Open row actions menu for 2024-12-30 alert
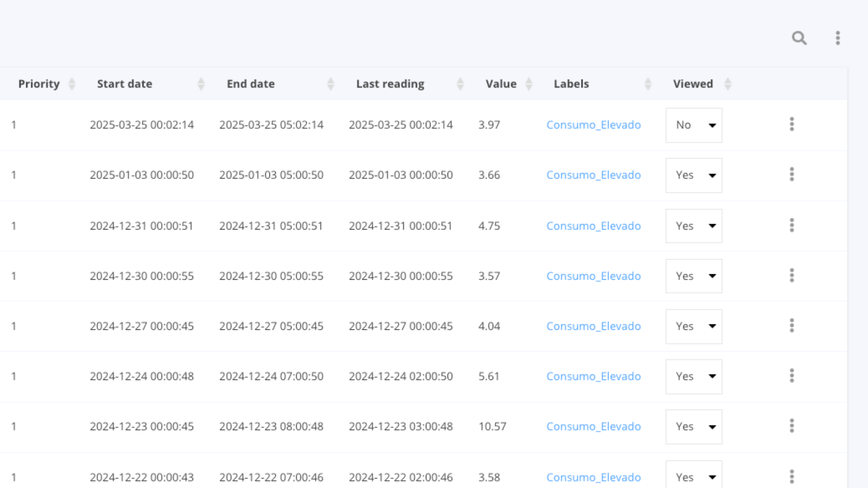Screen dimensions: 868x488 click(792, 275)
